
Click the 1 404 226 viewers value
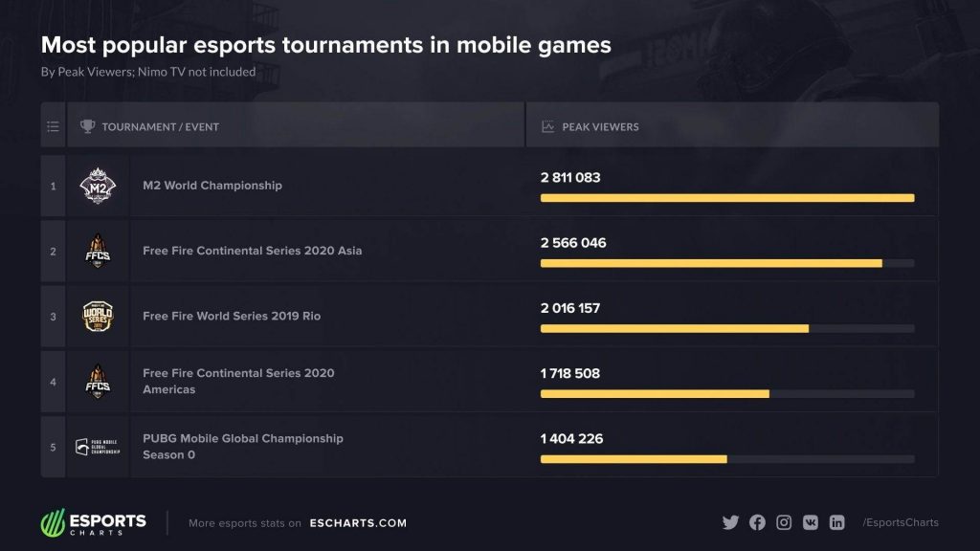point(572,438)
